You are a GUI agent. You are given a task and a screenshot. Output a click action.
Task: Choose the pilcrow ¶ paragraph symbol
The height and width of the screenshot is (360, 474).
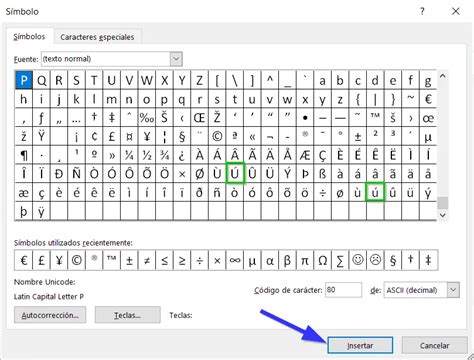(x=24, y=155)
